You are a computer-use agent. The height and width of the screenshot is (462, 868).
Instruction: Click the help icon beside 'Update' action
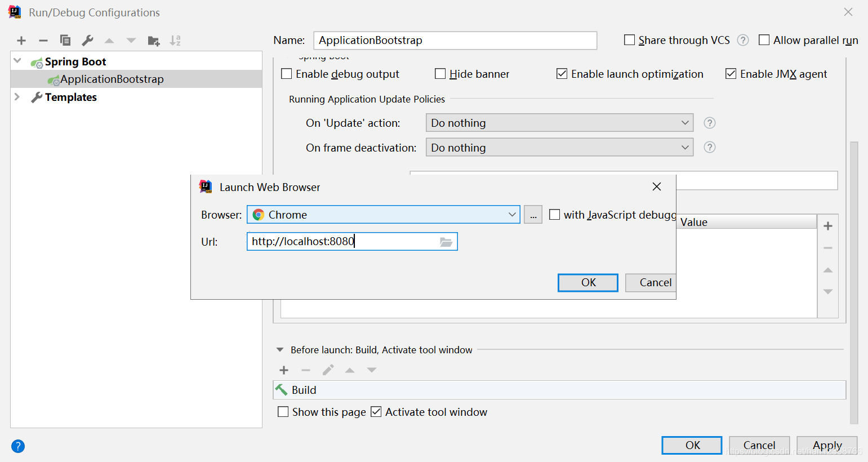(710, 123)
